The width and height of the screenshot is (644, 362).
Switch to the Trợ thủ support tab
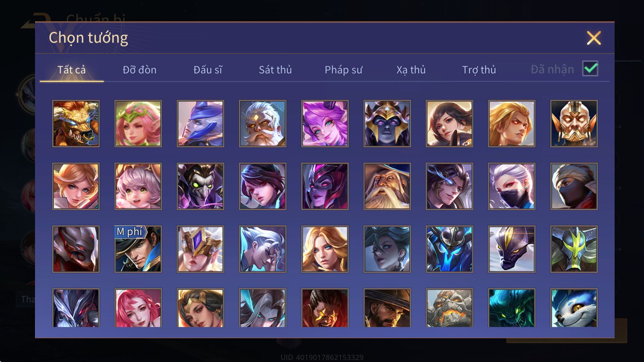[x=479, y=70]
